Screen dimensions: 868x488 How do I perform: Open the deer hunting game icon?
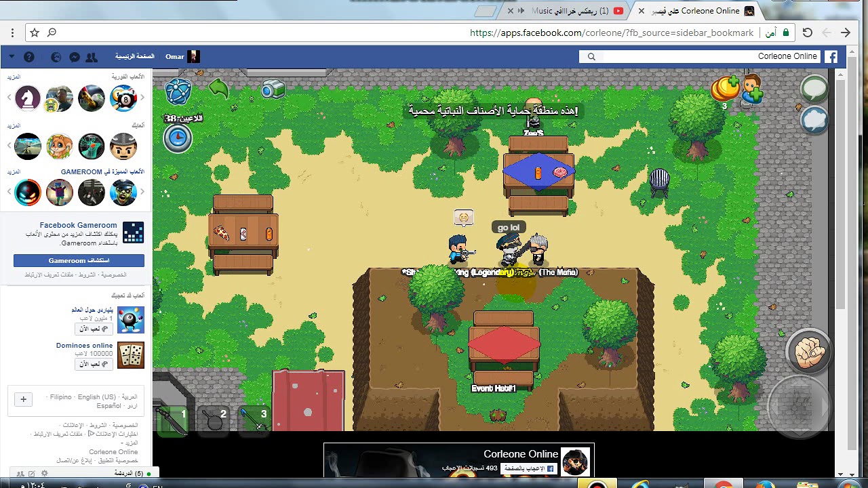(92, 146)
